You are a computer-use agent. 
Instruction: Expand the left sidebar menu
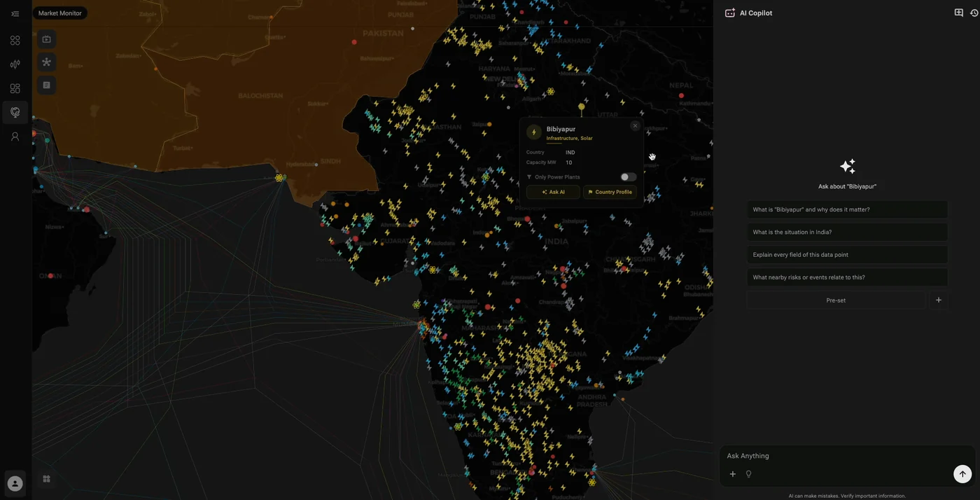pos(15,13)
